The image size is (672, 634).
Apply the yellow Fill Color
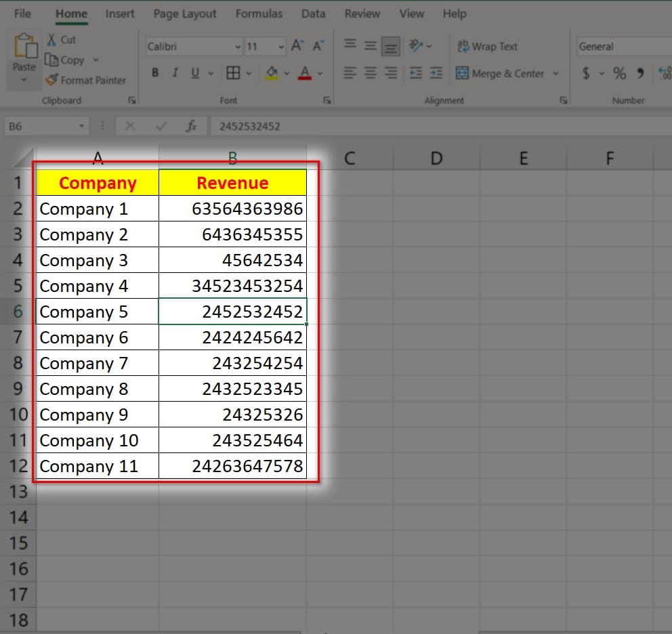(272, 73)
